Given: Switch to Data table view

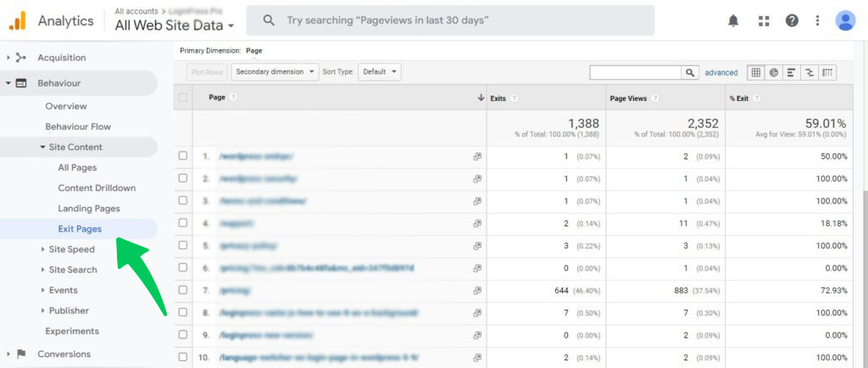Looking at the screenshot, I should coord(755,72).
